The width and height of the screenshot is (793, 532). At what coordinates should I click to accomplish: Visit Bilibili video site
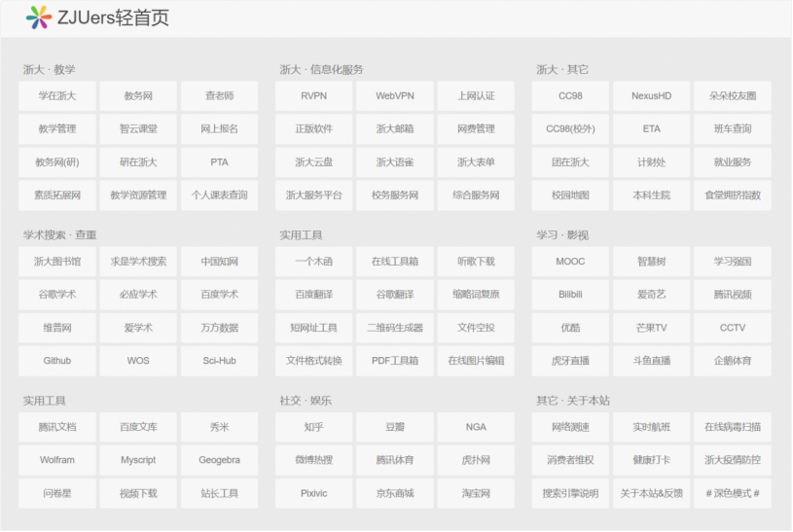570,295
